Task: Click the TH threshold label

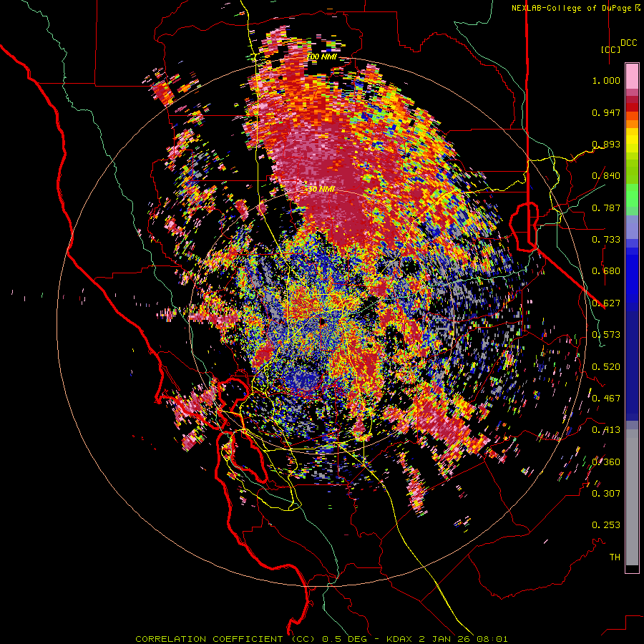Action: (x=615, y=557)
